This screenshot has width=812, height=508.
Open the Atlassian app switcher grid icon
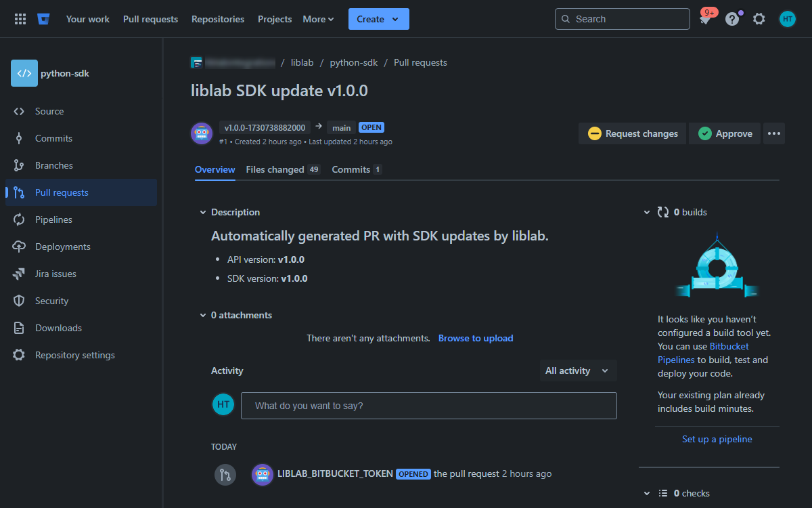[x=20, y=18]
